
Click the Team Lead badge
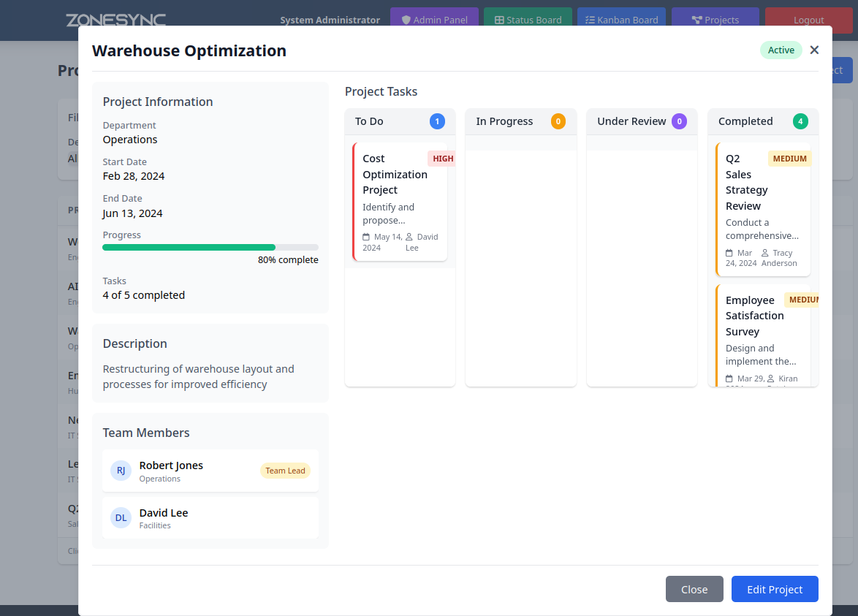(285, 471)
